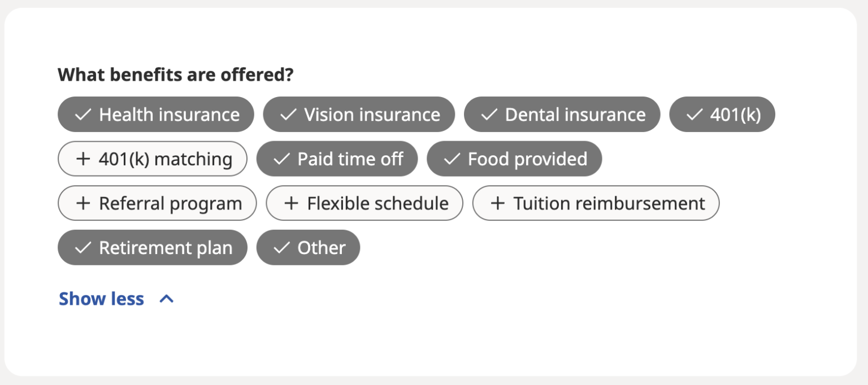868x385 pixels.
Task: Click the checkmark icon on Paid time off
Action: click(x=281, y=159)
